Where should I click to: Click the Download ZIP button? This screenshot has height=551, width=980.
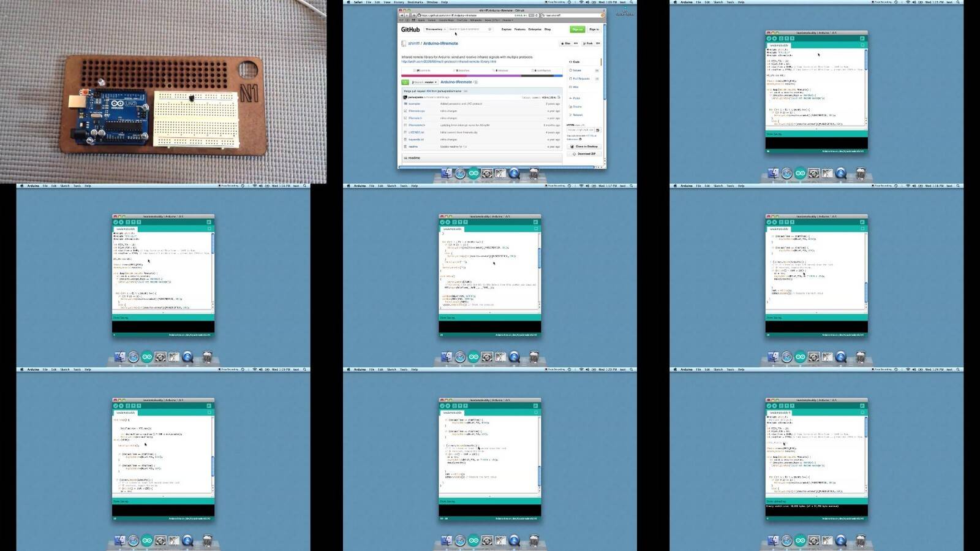584,154
